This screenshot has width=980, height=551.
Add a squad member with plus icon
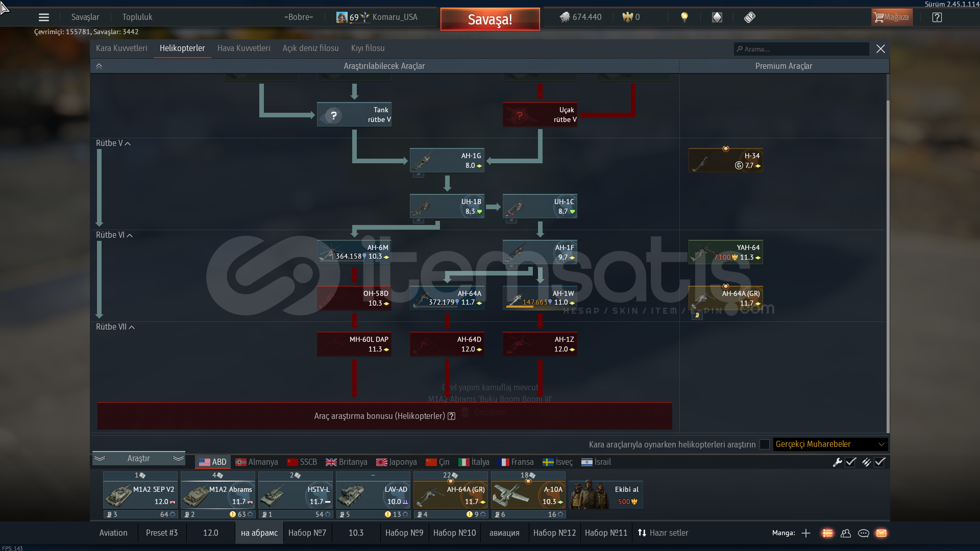tap(806, 533)
